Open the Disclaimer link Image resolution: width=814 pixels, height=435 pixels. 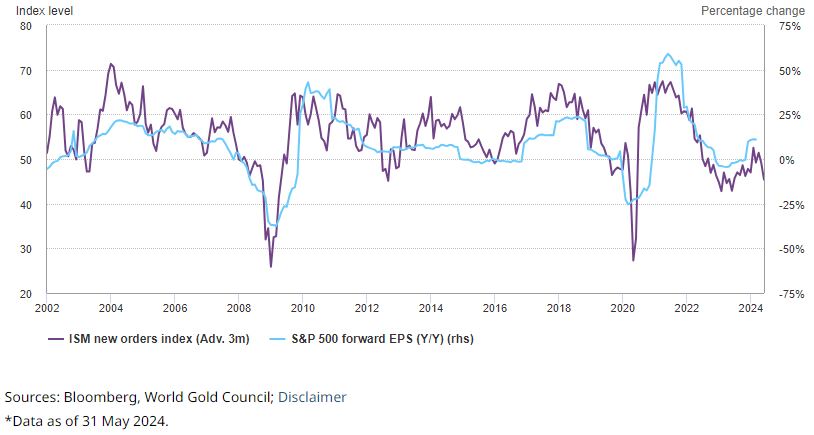[312, 397]
